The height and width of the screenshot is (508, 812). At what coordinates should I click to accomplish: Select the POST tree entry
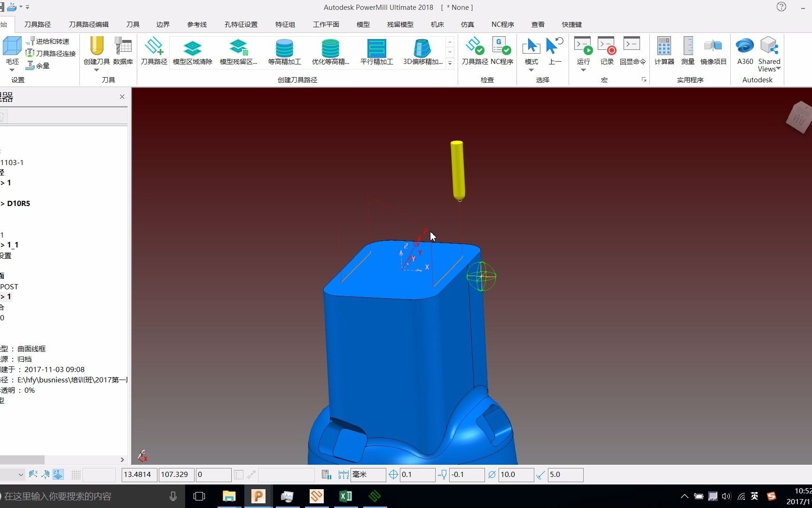click(9, 286)
